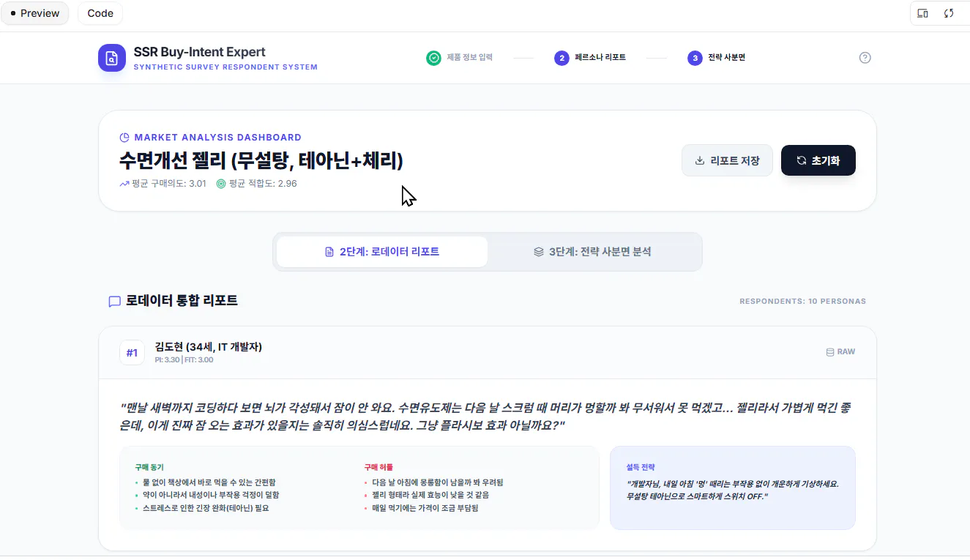Click the 리포트 저장 button
The image size is (970, 560).
[727, 160]
